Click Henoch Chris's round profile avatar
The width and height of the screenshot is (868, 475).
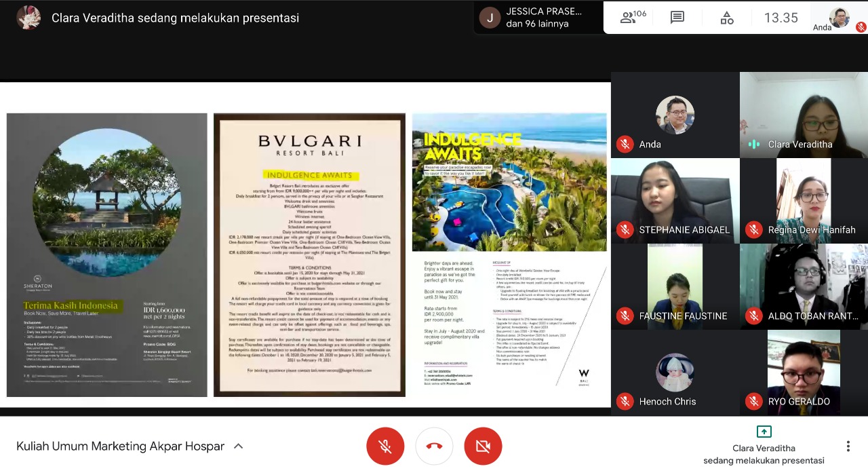point(675,373)
